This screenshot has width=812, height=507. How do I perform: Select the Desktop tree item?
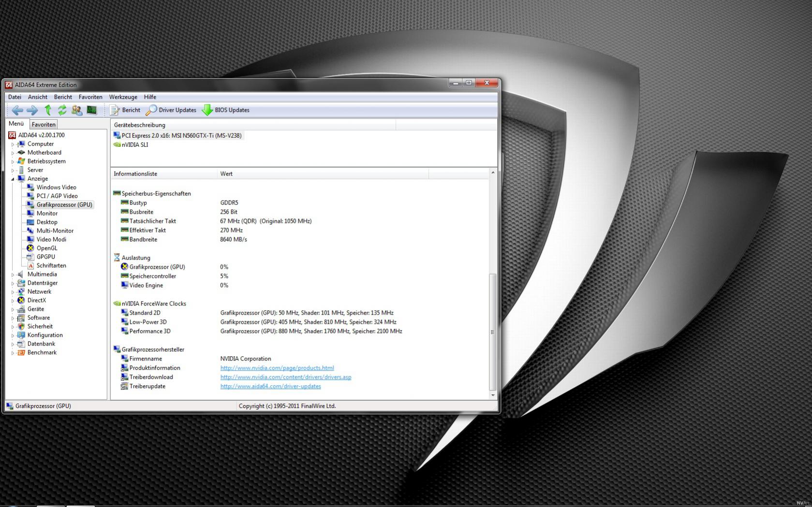[x=47, y=222]
